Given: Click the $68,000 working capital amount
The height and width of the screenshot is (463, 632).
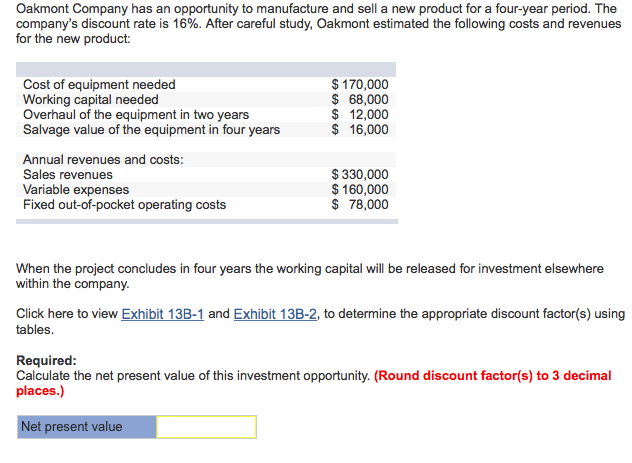Looking at the screenshot, I should pyautogui.click(x=360, y=100).
